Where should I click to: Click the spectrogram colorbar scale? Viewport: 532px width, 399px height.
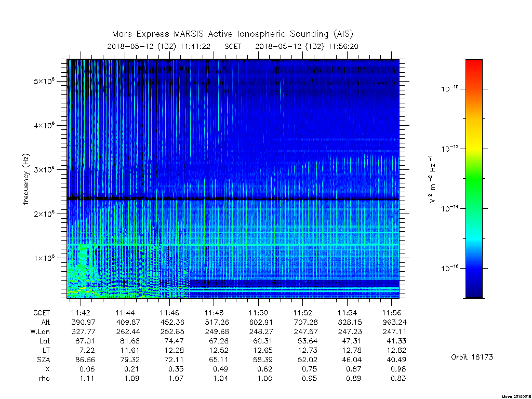pos(474,179)
